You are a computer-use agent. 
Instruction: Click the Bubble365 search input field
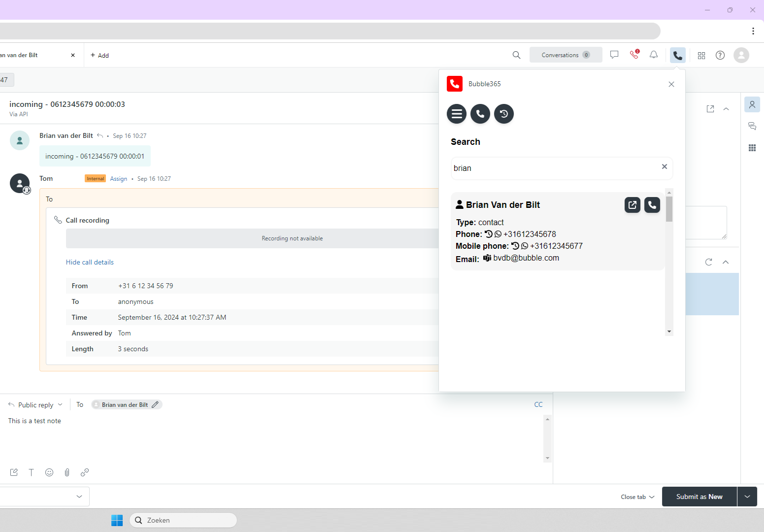[554, 168]
